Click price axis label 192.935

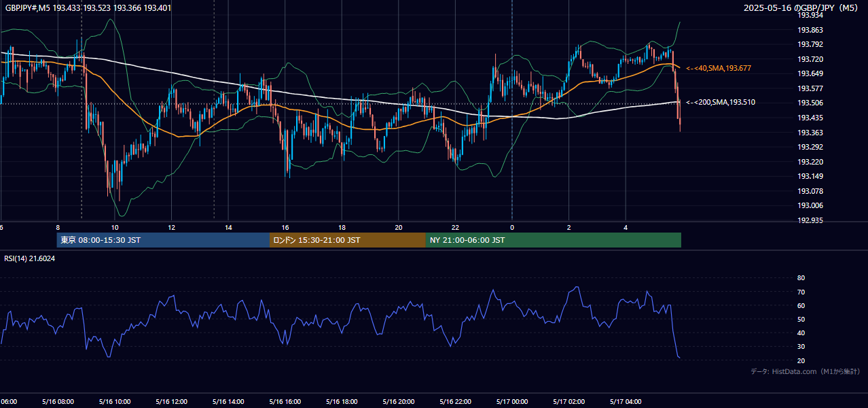click(810, 220)
